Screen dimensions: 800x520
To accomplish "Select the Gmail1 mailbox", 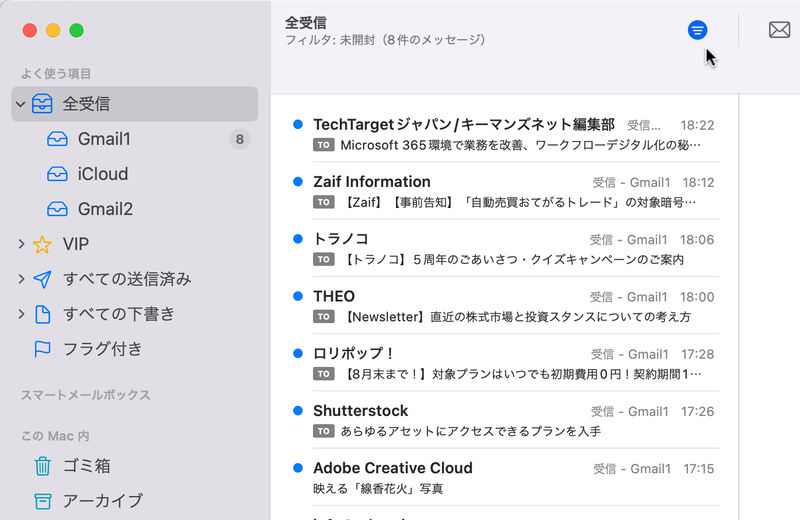I will 135,139.
